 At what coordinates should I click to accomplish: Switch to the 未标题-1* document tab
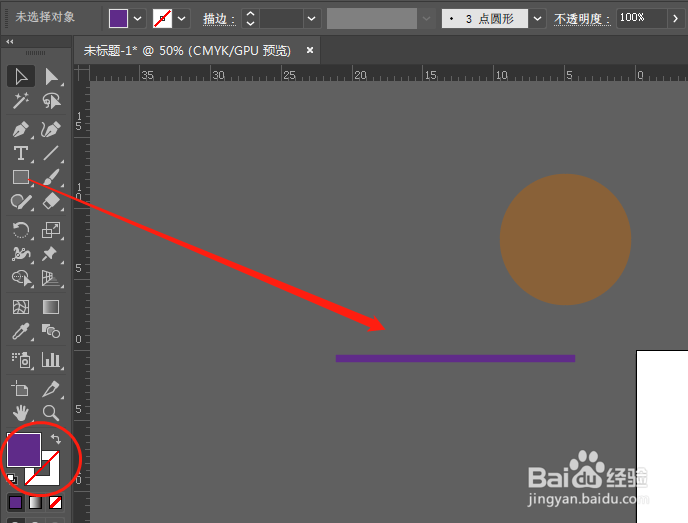point(187,51)
